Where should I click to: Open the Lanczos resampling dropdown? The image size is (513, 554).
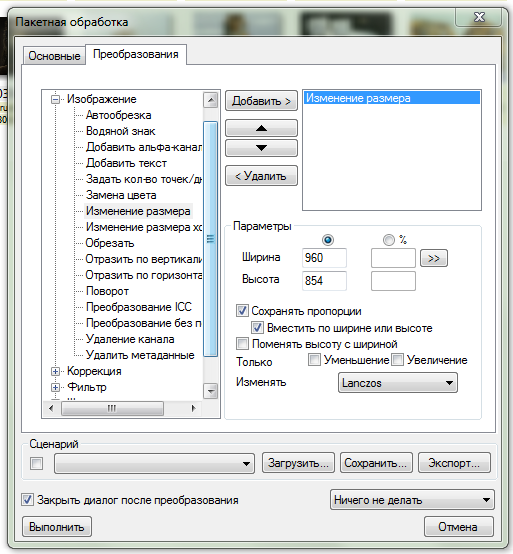click(398, 383)
